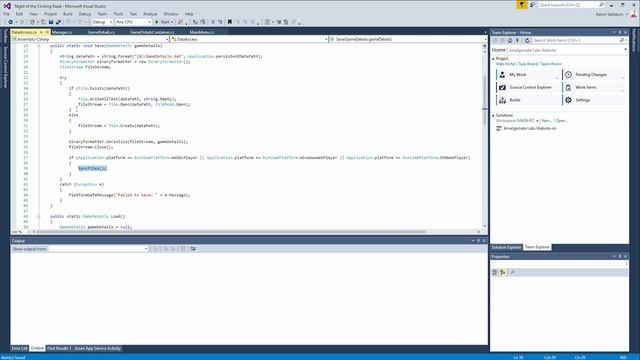Click the Alphabetical sort icon in Properties

tap(503, 272)
